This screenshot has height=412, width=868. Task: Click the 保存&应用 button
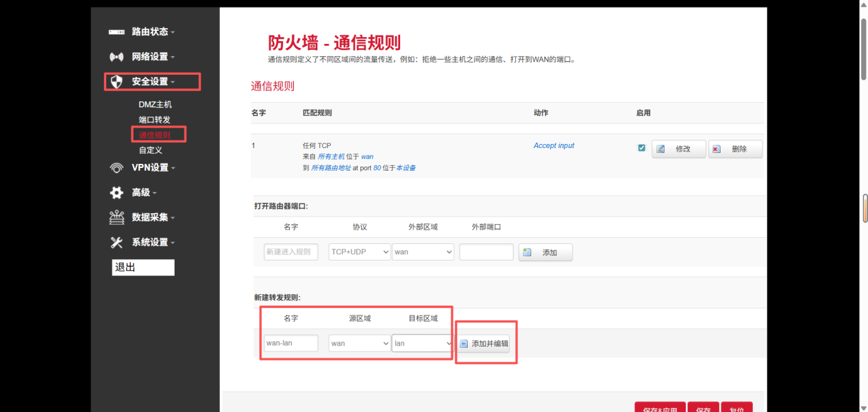[660, 407]
